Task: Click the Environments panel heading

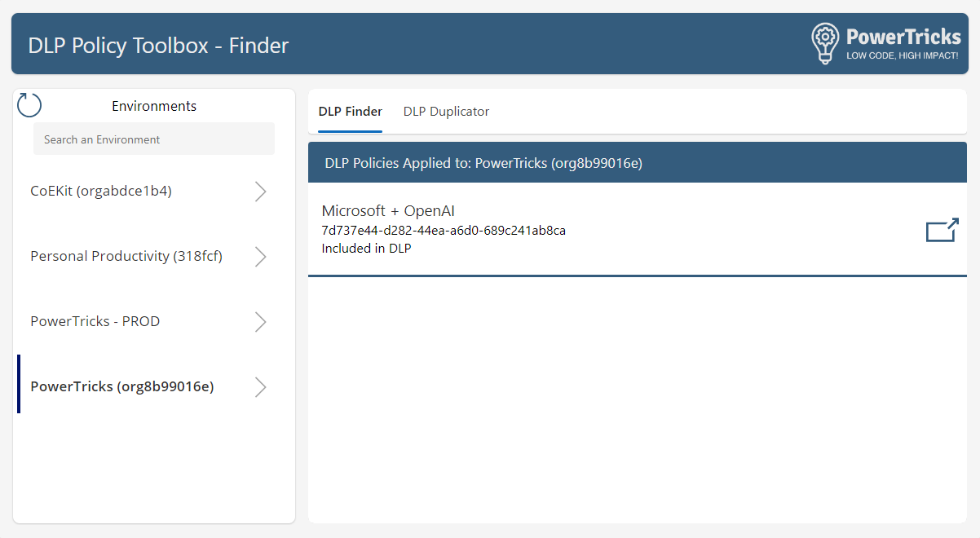Action: click(x=154, y=106)
